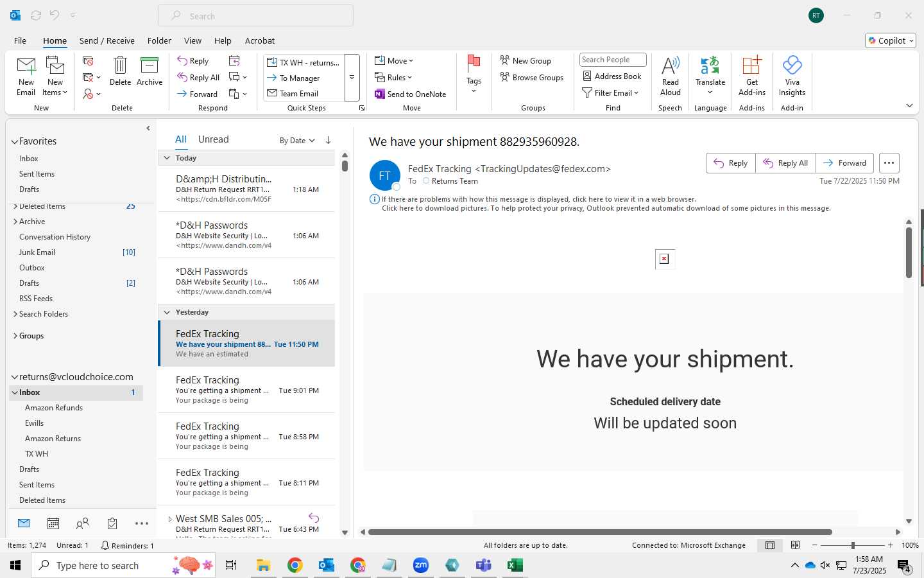Expand the Quick Steps gallery
Screen dimensions: 924x578
pyautogui.click(x=352, y=78)
